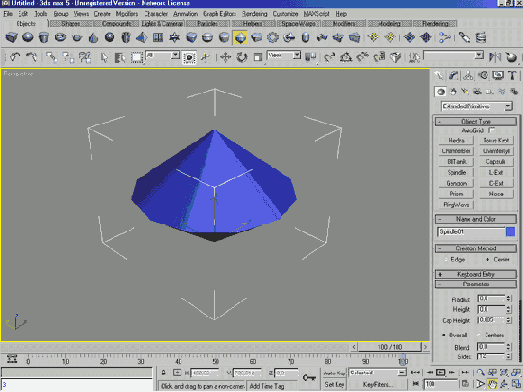Open Select by Name icon
523x392 pixels.
coord(120,57)
